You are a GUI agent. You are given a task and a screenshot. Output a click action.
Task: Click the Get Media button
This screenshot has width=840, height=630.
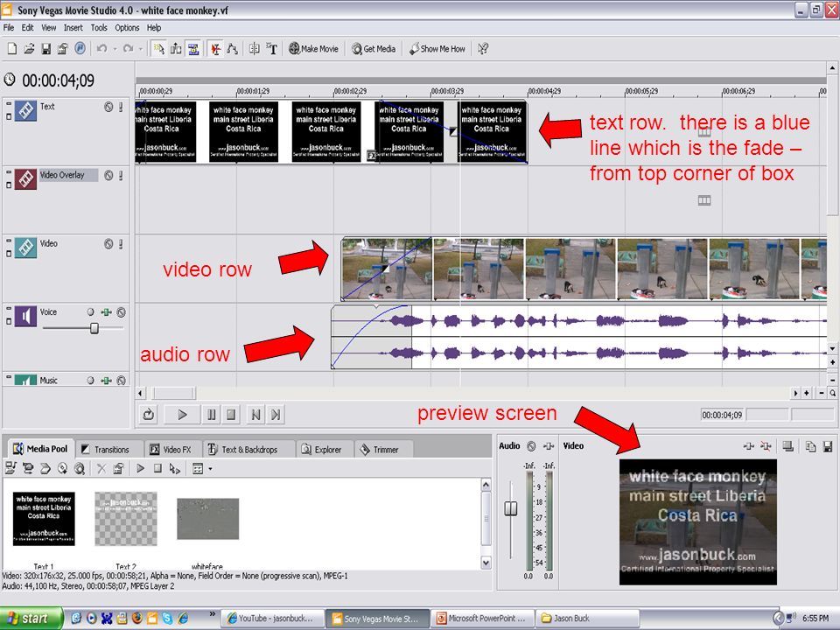click(x=374, y=49)
